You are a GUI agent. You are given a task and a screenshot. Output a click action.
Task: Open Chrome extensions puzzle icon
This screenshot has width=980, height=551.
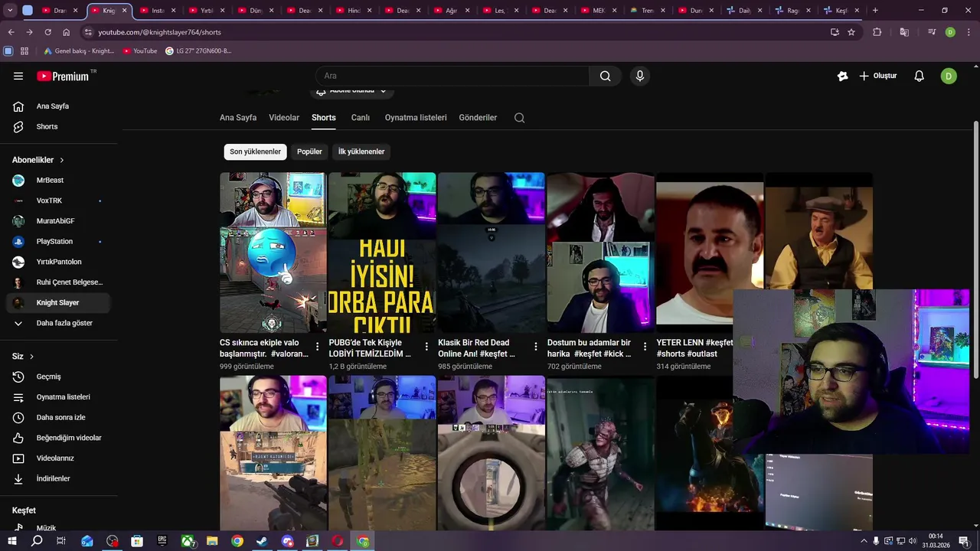tap(877, 32)
